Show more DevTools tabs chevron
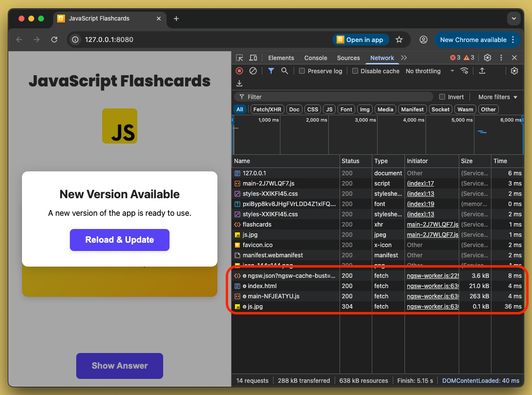 404,58
